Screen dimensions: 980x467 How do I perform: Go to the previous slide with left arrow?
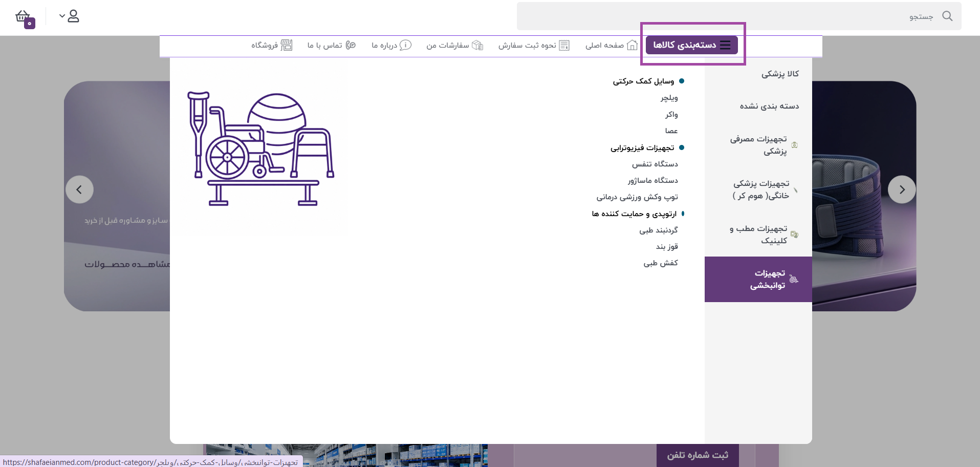click(x=79, y=189)
